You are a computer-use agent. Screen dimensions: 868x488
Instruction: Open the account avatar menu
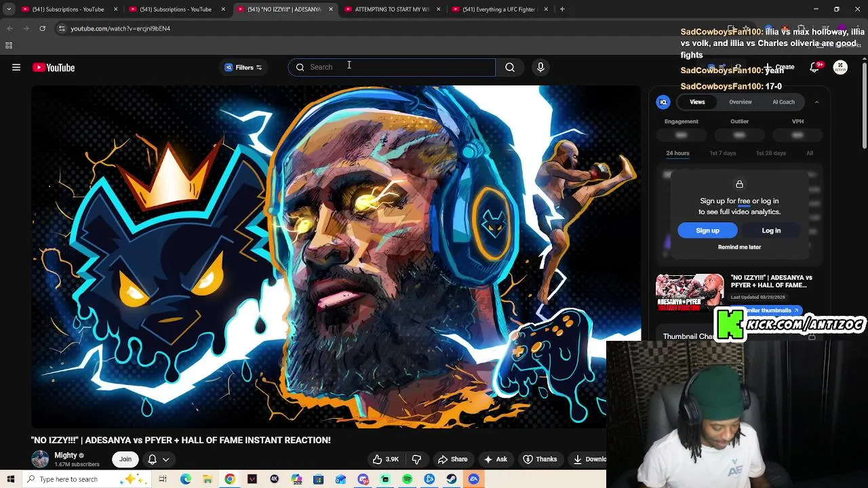pos(840,67)
